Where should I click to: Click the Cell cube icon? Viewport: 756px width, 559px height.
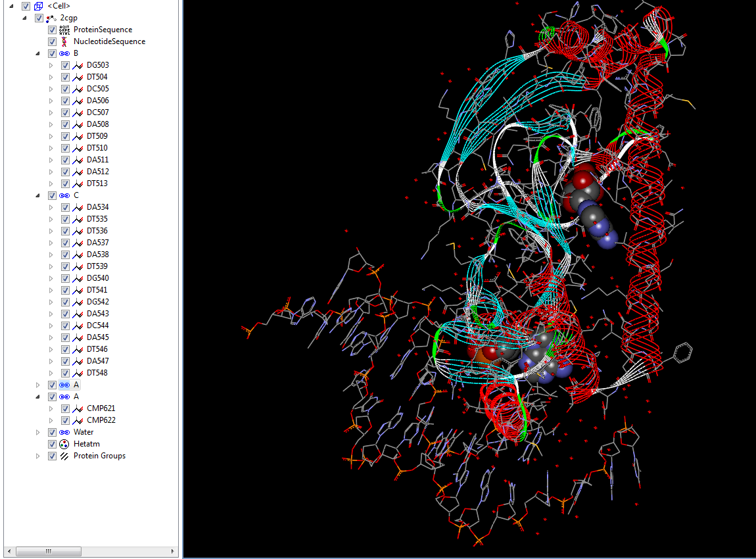click(39, 7)
